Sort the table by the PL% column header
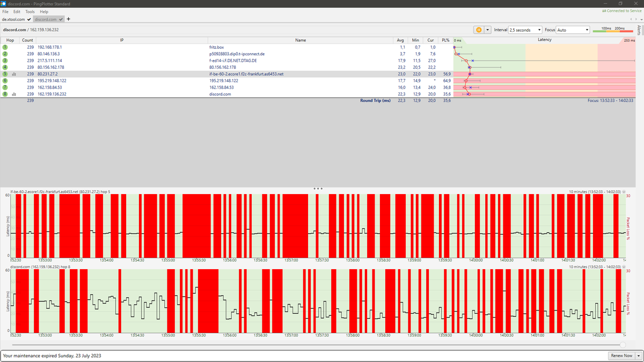 445,40
